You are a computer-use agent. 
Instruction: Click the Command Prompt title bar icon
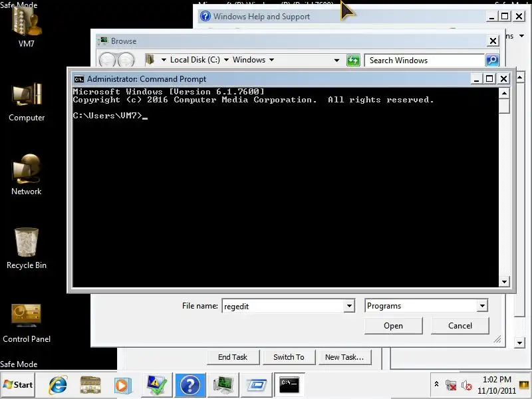click(x=78, y=79)
